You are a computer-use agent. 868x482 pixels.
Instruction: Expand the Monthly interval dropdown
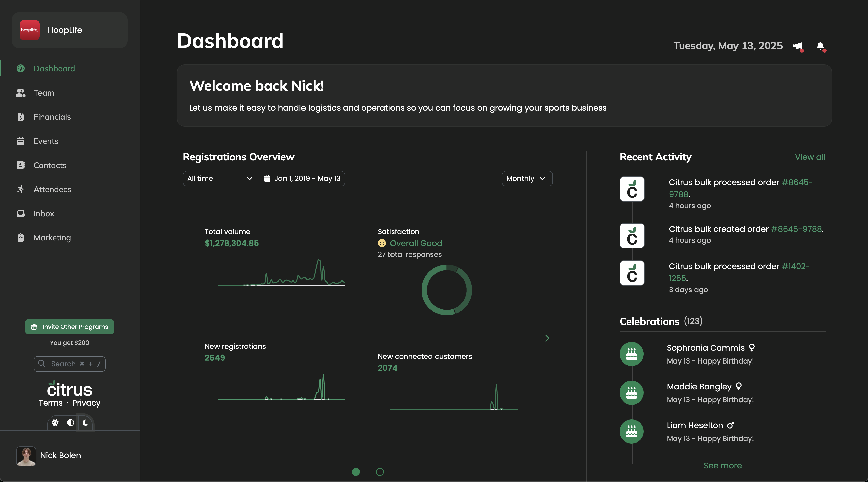(x=527, y=178)
